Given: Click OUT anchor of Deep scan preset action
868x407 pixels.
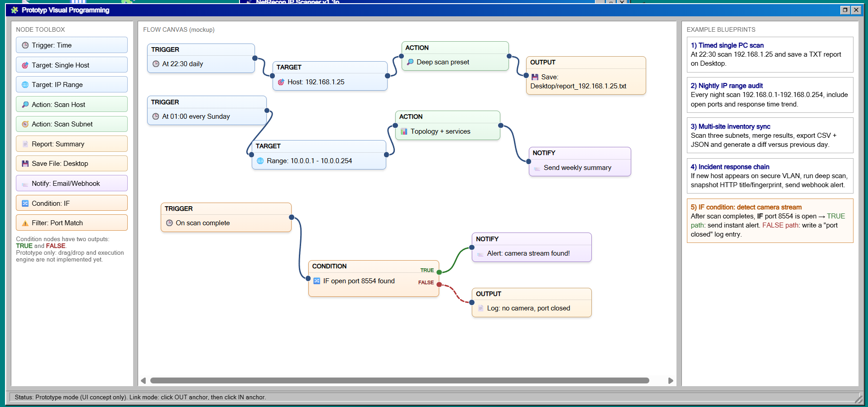Looking at the screenshot, I should pos(509,56).
